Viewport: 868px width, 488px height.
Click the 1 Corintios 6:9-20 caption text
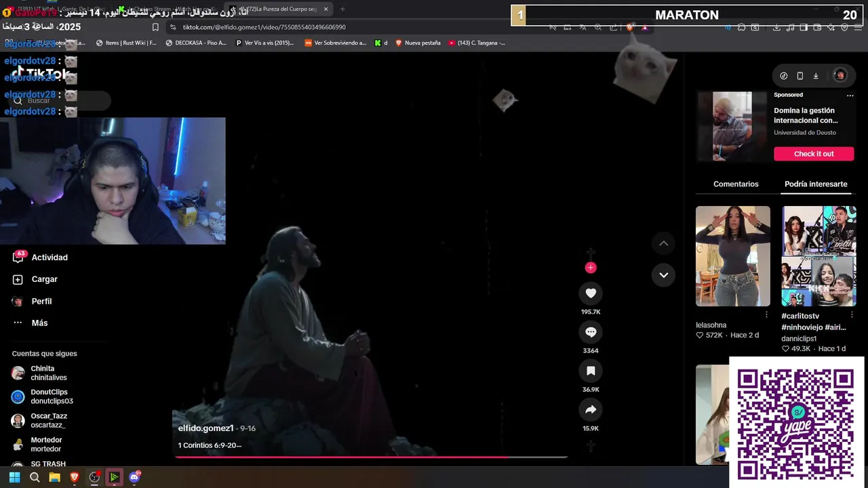210,445
